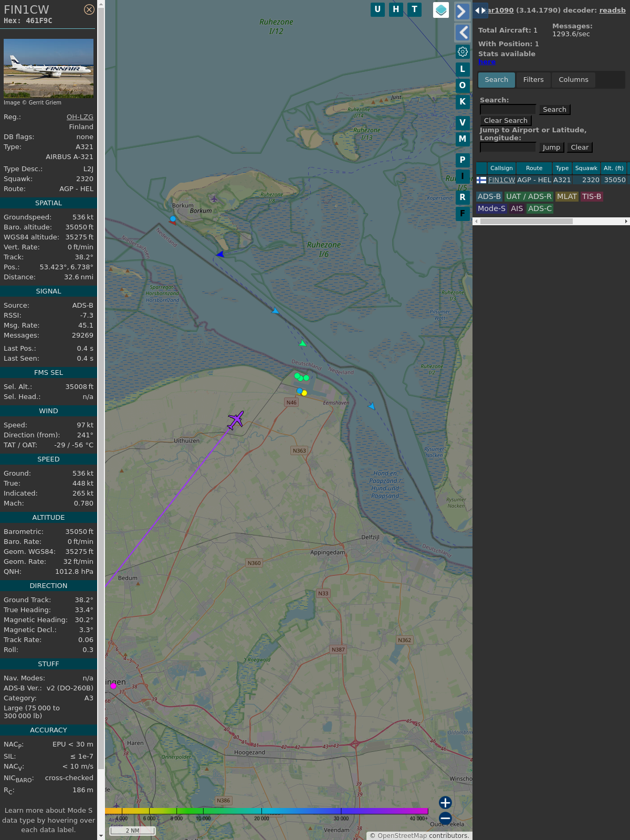This screenshot has height=840, width=630.
Task: Sort table by Type column header
Action: pyautogui.click(x=562, y=168)
